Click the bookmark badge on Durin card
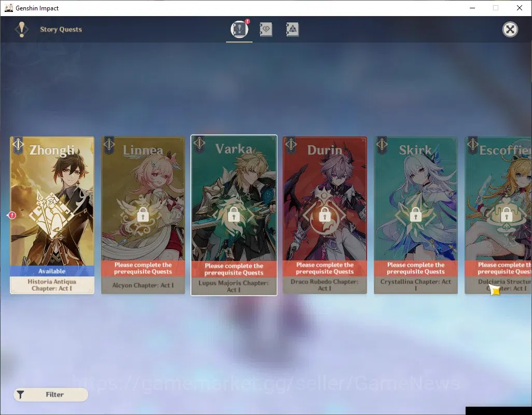Screen dimensions: 532x415 (291, 145)
